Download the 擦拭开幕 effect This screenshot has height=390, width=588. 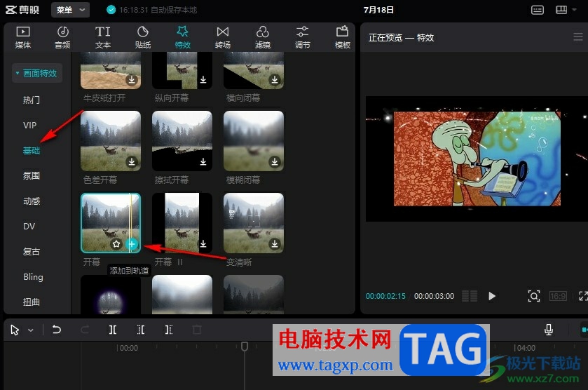(x=203, y=161)
